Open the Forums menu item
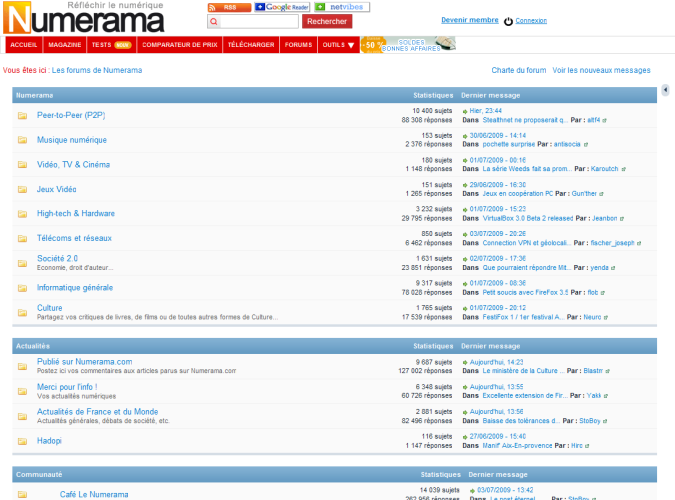Image resolution: width=675 pixels, height=500 pixels. [x=298, y=45]
